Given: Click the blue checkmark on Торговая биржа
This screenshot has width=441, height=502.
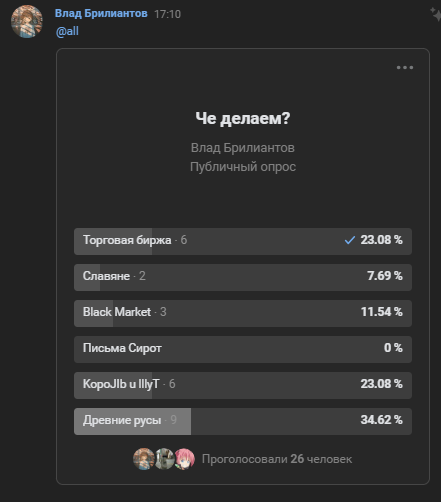Looking at the screenshot, I should [x=350, y=240].
